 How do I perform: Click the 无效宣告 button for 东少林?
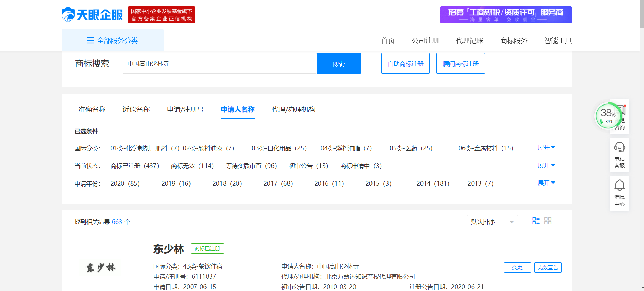point(548,268)
